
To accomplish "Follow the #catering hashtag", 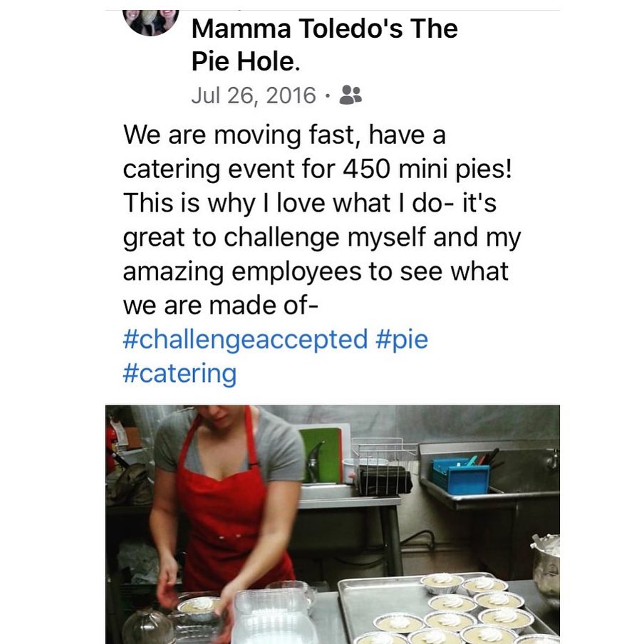I will [x=180, y=374].
